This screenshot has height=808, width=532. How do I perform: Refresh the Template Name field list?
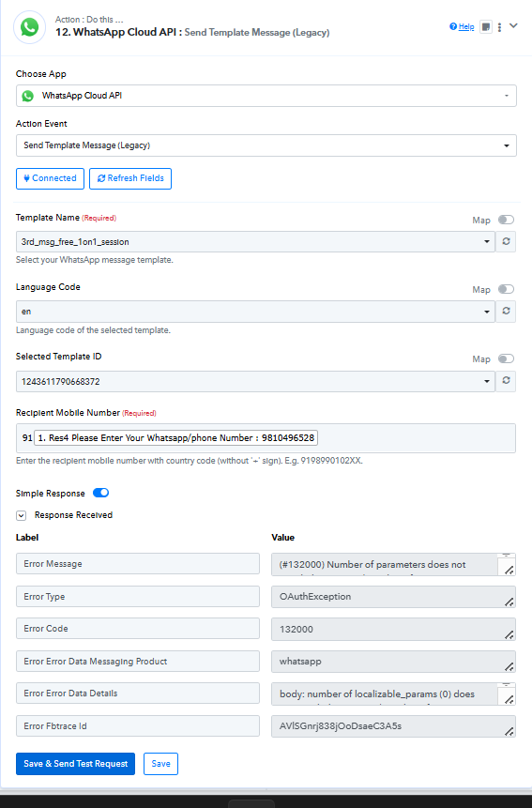click(506, 241)
